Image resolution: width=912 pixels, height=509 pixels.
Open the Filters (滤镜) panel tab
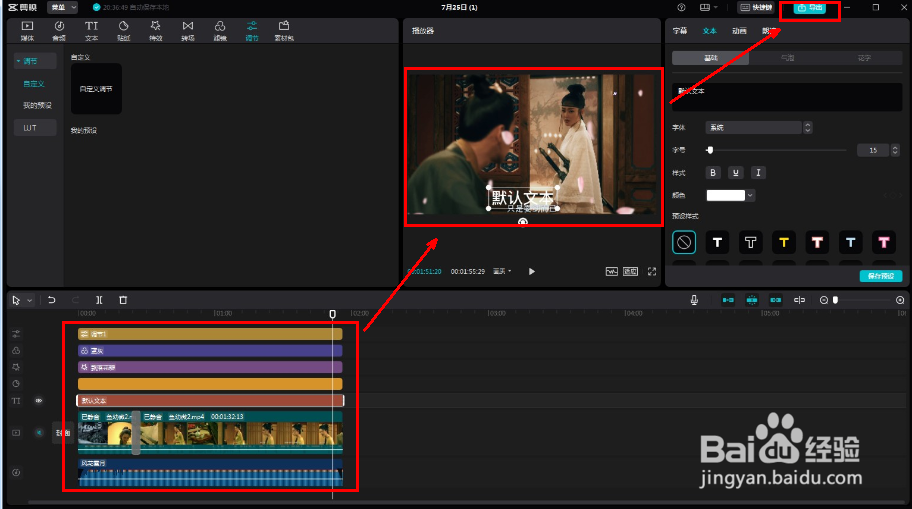(220, 30)
